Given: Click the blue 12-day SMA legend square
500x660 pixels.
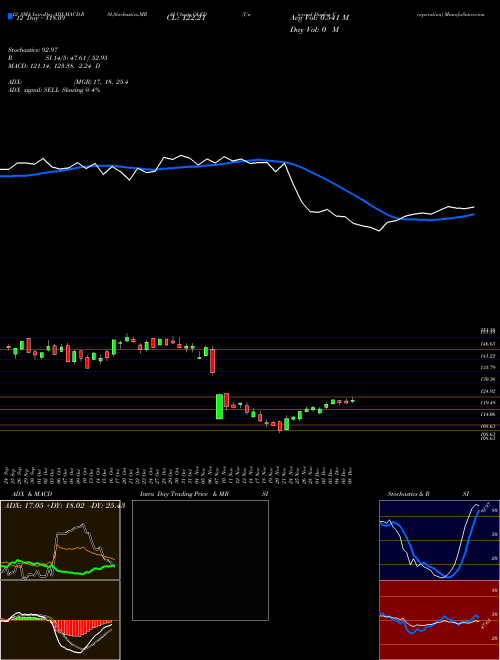Looking at the screenshot, I should [x=10, y=17].
